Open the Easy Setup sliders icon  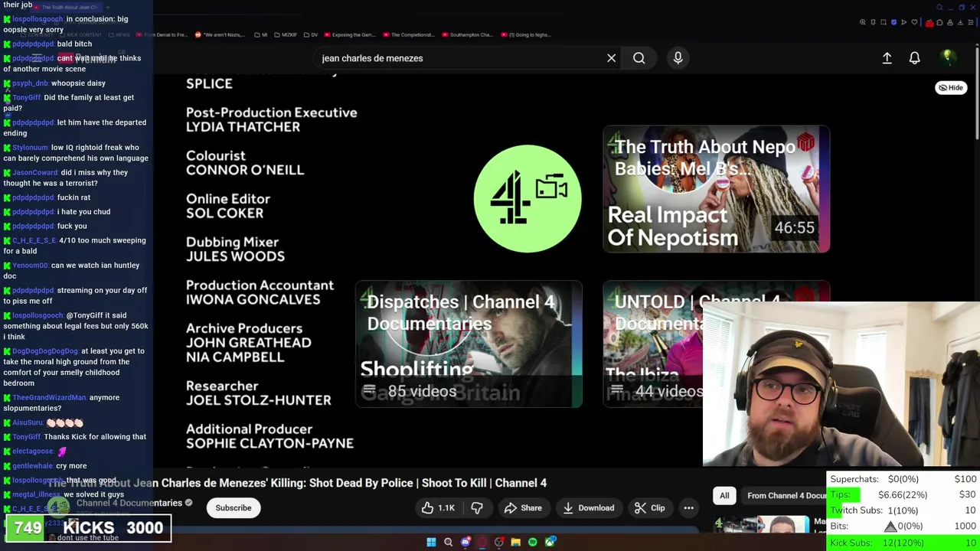(x=971, y=22)
